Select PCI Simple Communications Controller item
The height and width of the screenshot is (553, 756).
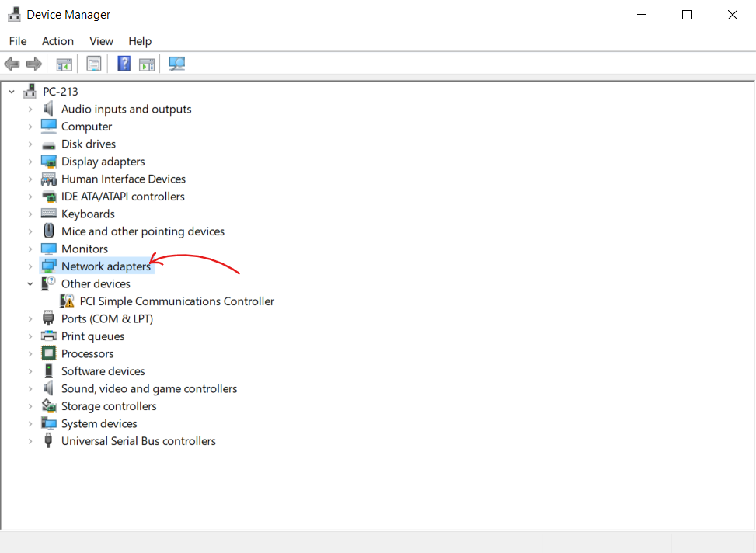click(176, 301)
